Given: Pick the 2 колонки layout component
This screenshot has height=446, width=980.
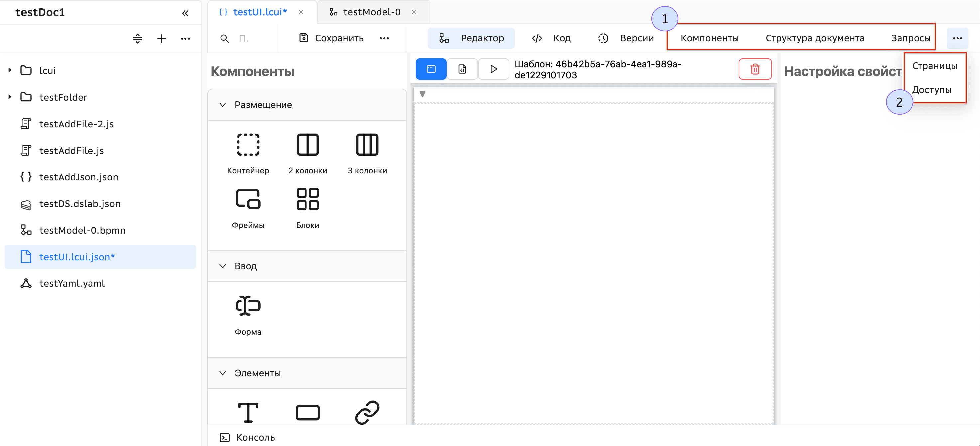Looking at the screenshot, I should point(307,145).
